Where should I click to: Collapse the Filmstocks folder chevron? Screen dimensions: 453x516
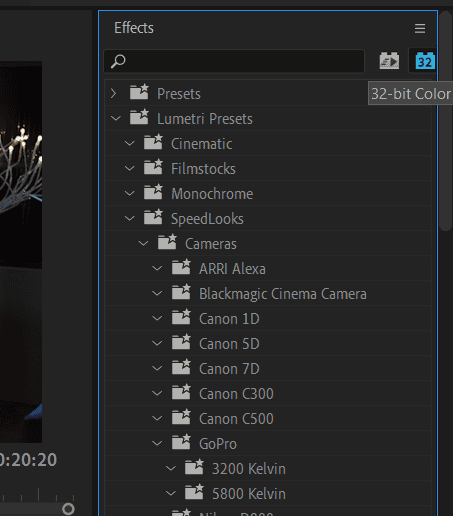pos(129,169)
